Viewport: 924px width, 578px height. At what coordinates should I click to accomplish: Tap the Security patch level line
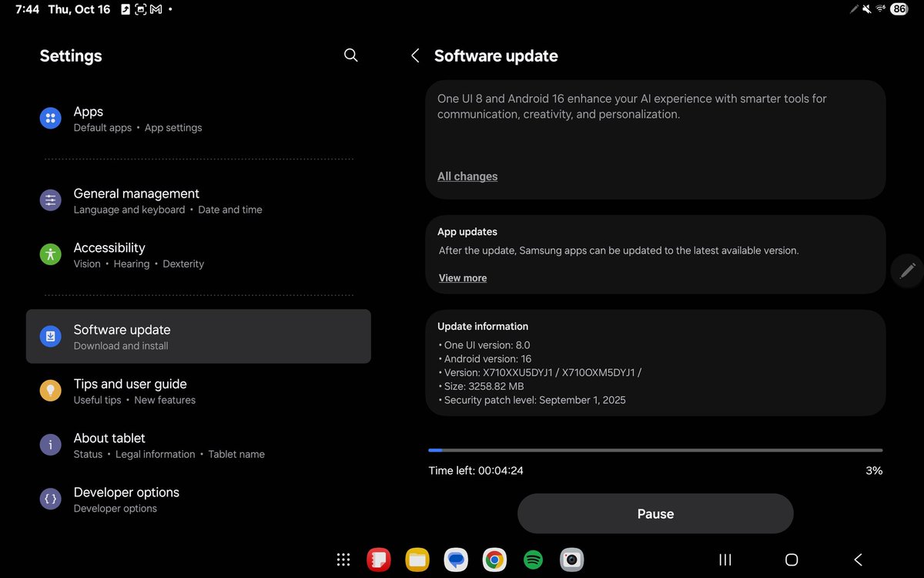(532, 401)
